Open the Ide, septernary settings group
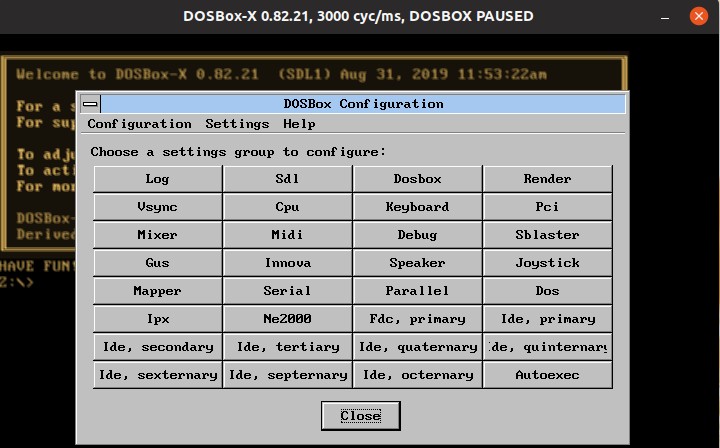This screenshot has width=720, height=448. [287, 375]
